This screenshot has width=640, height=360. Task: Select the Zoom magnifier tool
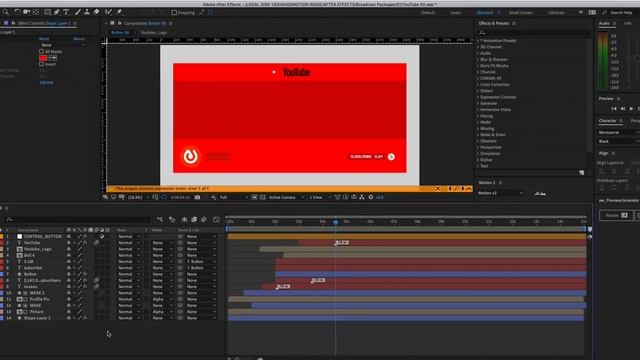(6, 12)
